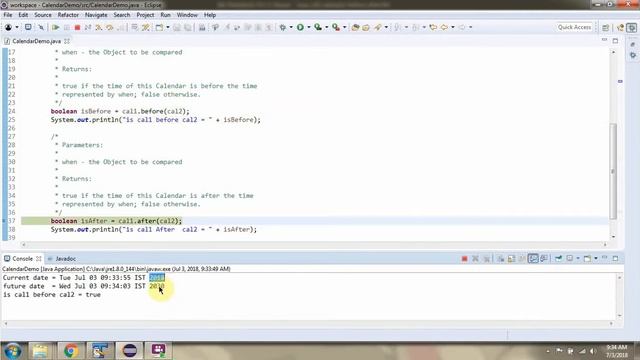Open File Explorer from the taskbar
This screenshot has width=640, height=360.
tap(40, 351)
